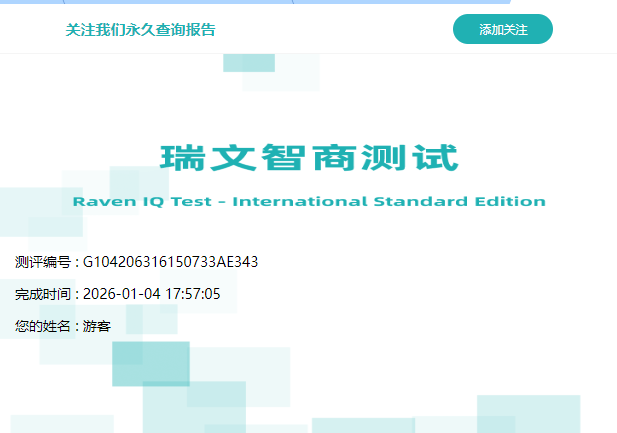617x433 pixels.
Task: Click the 测评编号 label
Action: tap(43, 262)
